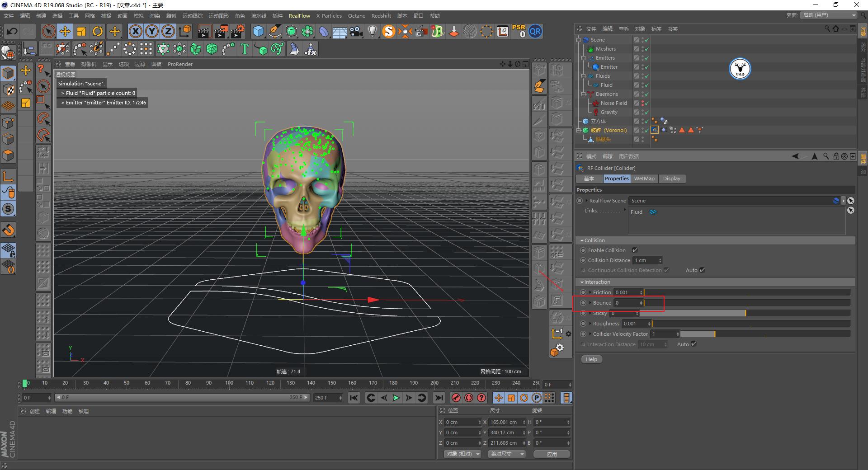Toggle Enable Collision checkbox

pos(635,250)
